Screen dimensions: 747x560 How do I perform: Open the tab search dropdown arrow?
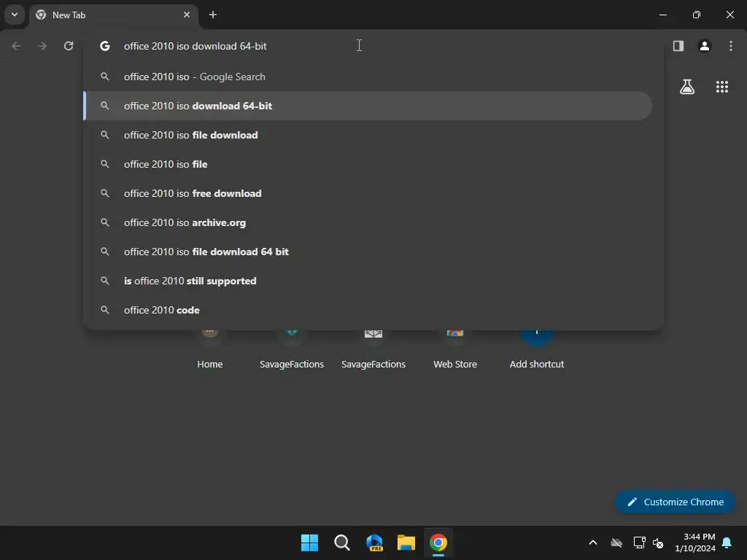(15, 15)
